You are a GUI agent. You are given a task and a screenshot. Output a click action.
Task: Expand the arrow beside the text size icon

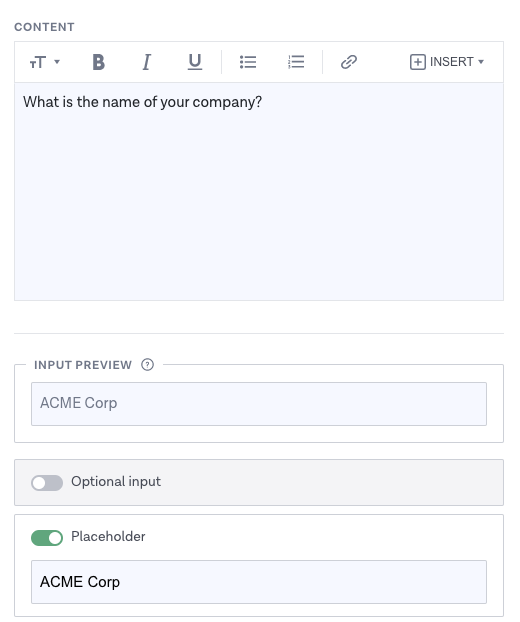(57, 62)
